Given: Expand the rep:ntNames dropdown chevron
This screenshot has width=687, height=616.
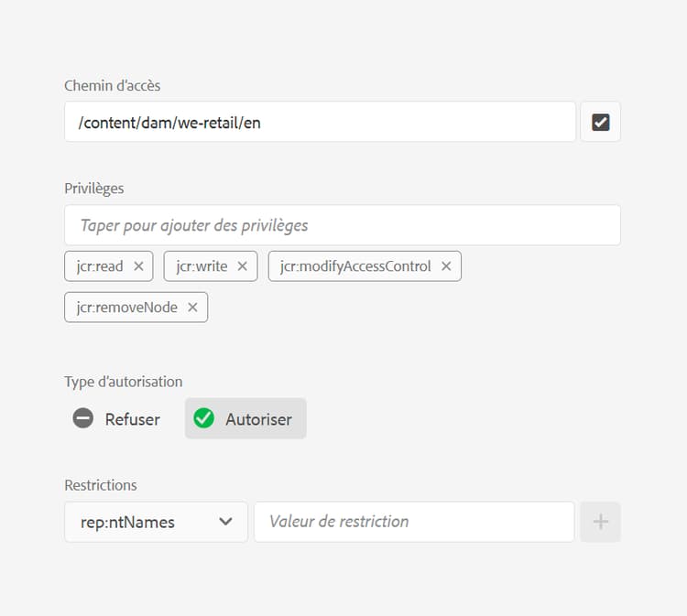Looking at the screenshot, I should pyautogui.click(x=225, y=522).
